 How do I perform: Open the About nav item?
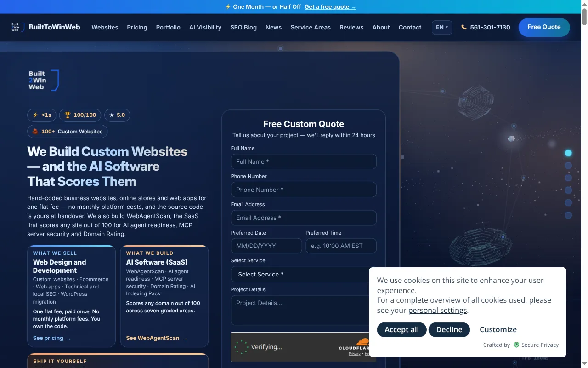pyautogui.click(x=381, y=27)
